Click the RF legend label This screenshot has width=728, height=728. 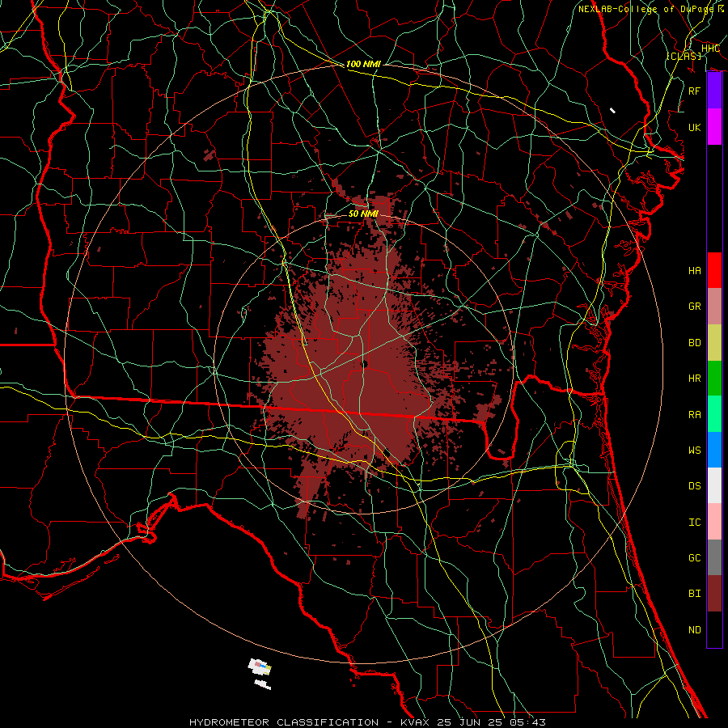click(x=694, y=91)
